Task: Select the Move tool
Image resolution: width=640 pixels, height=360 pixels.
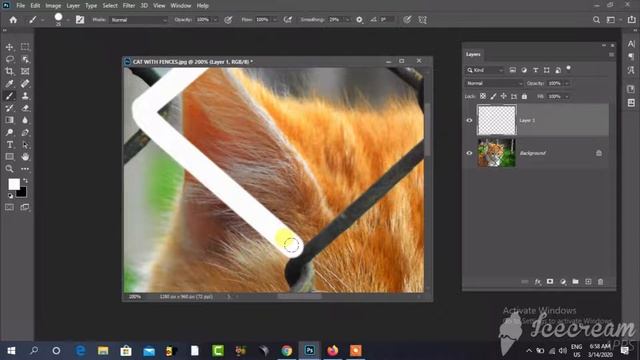Action: (x=9, y=47)
